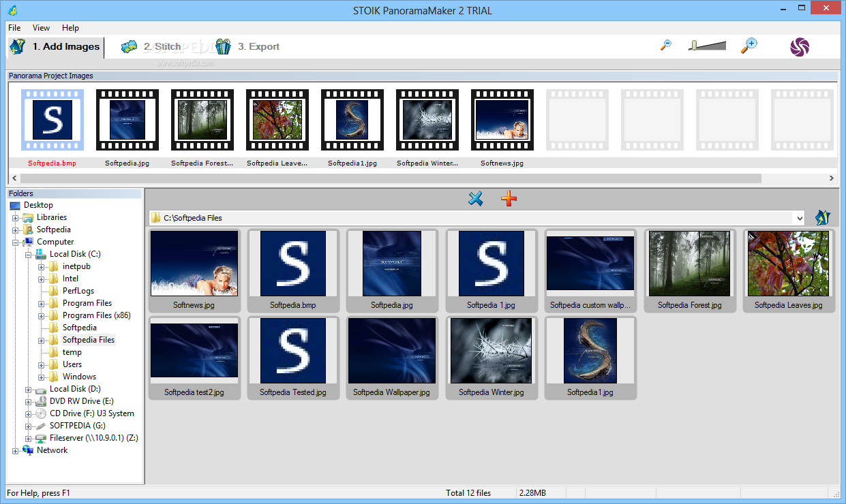Open the Help menu
Image resolution: width=846 pixels, height=504 pixels.
click(x=70, y=28)
